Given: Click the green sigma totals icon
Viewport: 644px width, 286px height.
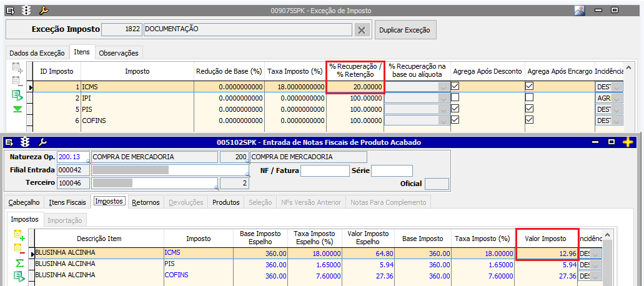Looking at the screenshot, I should (x=19, y=263).
